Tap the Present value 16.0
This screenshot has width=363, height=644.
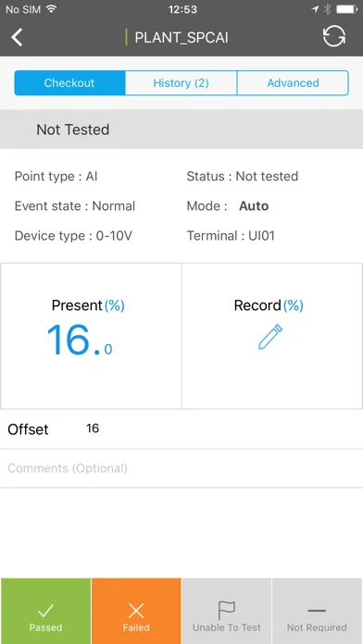click(80, 341)
